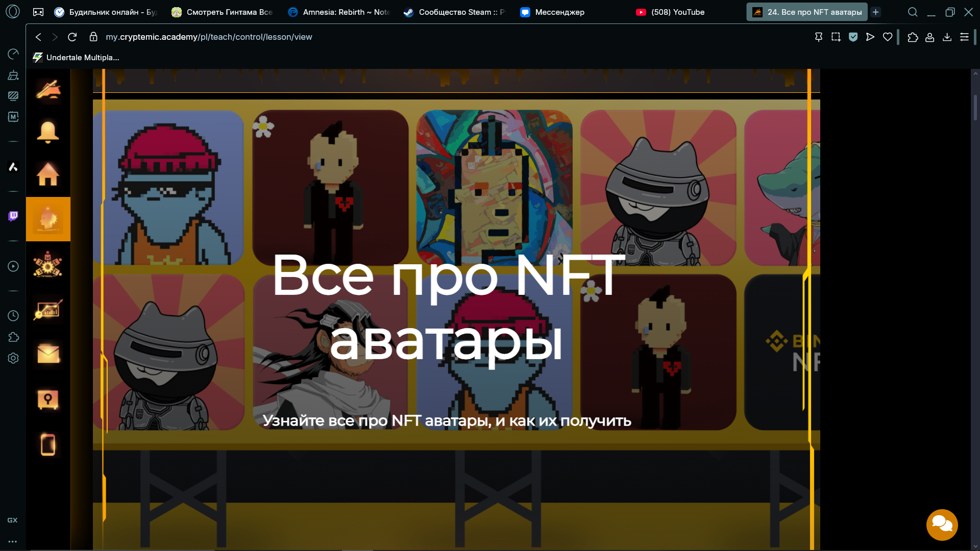
Task: Open tab search magnifier icon
Action: [913, 12]
